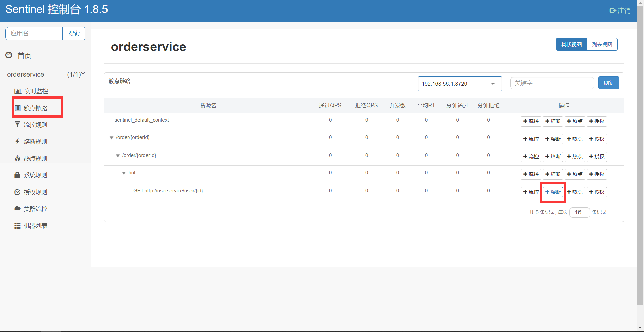Open cluster flow control cloud icon
This screenshot has width=644, height=332.
[x=18, y=208]
